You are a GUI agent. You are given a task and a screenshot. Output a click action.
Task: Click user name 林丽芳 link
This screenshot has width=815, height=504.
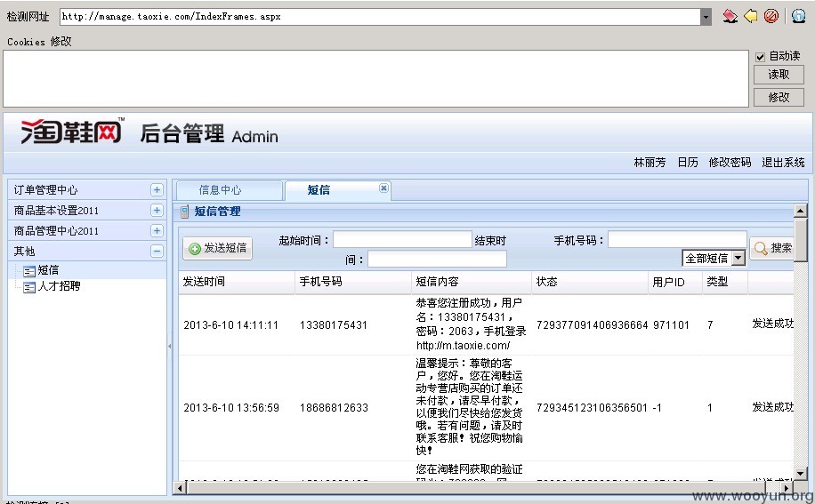650,163
